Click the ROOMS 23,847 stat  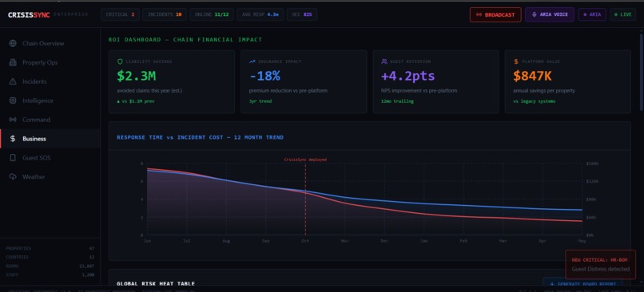click(x=50, y=266)
